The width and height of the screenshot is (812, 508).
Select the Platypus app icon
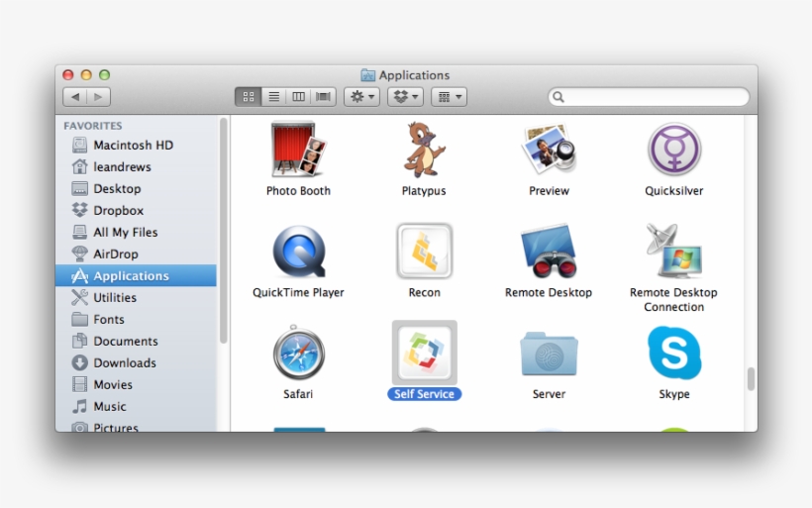[x=424, y=150]
